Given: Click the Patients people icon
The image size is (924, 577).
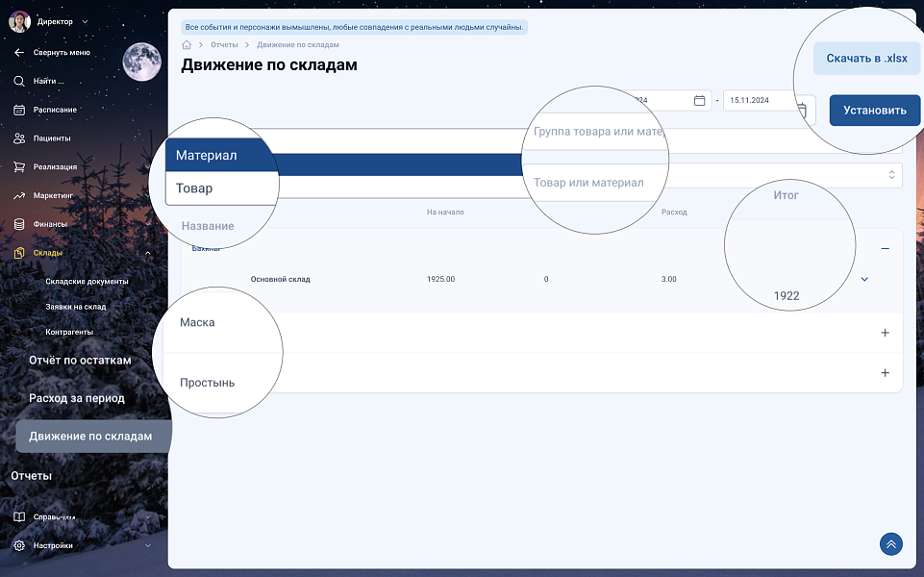Looking at the screenshot, I should coord(19,138).
